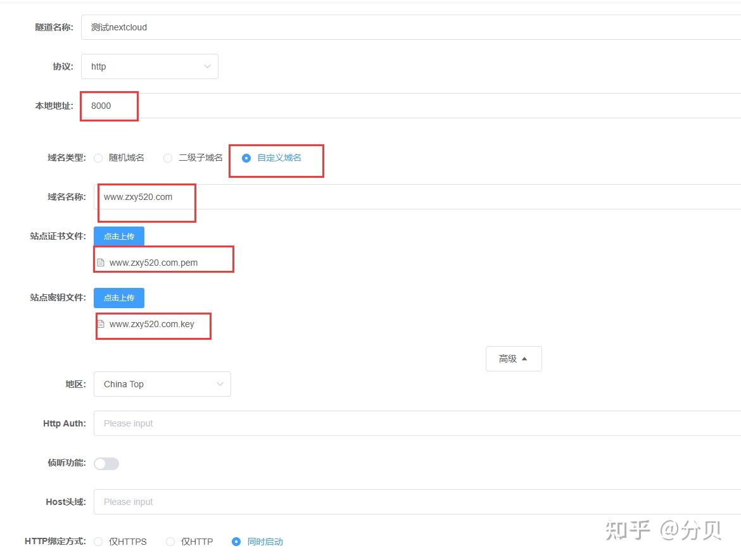Screen dimensions: 741x560
Task: Select the 随机域名 radio button
Action: coord(98,158)
